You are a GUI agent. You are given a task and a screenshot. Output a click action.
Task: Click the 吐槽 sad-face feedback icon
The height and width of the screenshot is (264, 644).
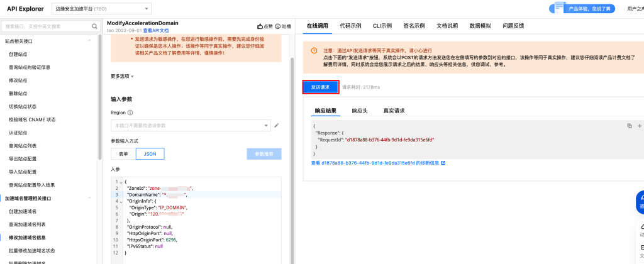tap(278, 27)
